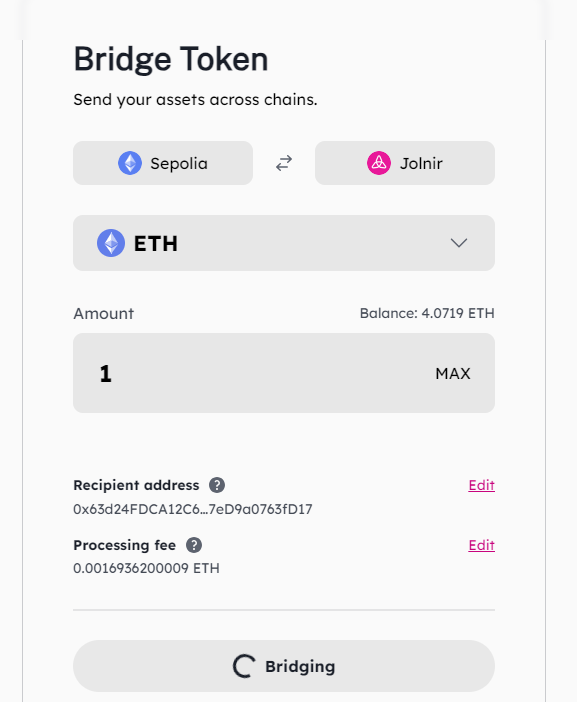Click the ETH token logo icon
The image size is (577, 702).
111,243
